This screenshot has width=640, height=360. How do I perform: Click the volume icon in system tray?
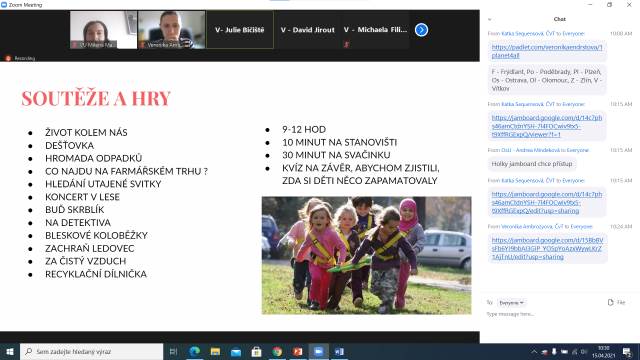(x=584, y=351)
